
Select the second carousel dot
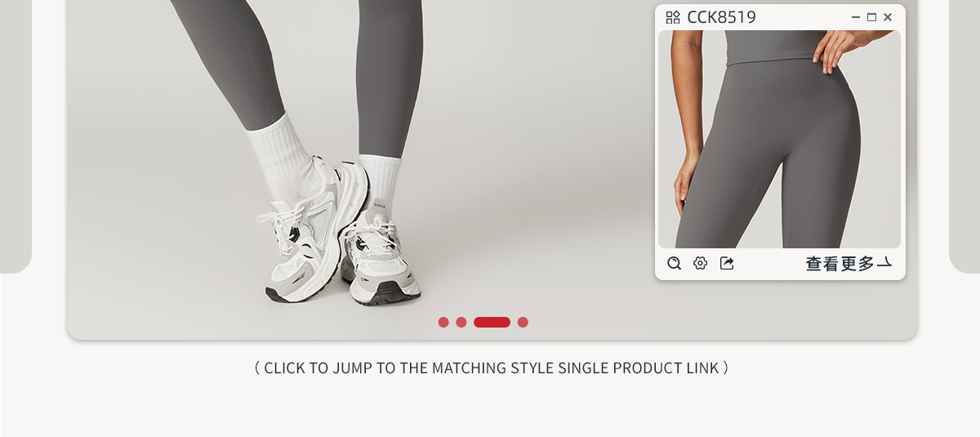click(461, 322)
